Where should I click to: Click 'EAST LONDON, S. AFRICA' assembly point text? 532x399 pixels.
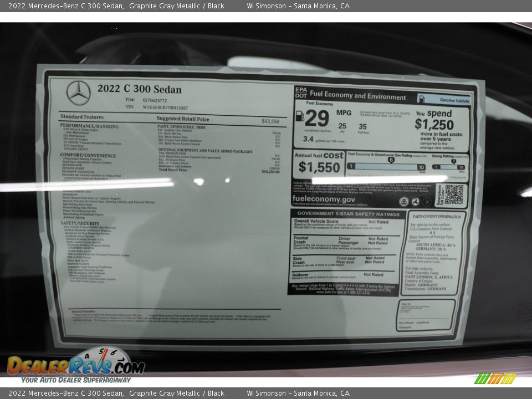[x=429, y=277]
